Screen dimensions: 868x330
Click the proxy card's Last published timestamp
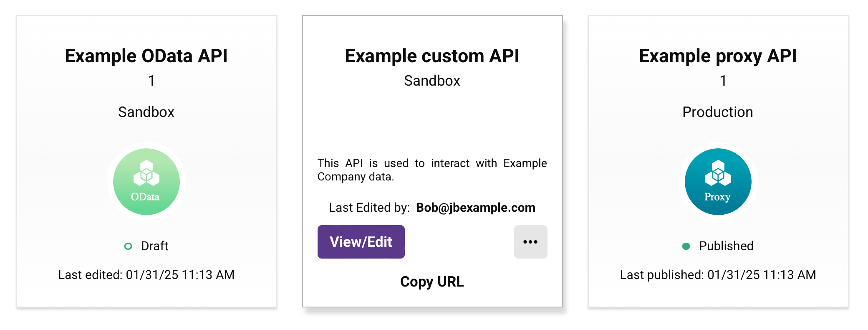coord(718,275)
